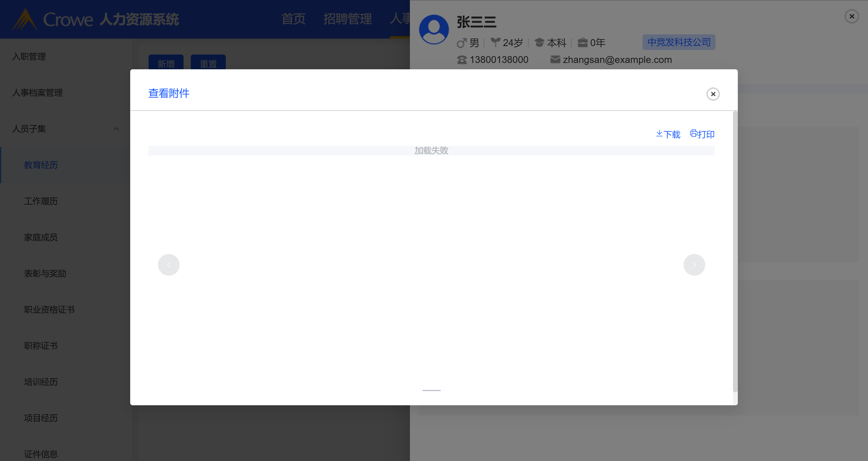Click the email envelope icon

pyautogui.click(x=555, y=60)
